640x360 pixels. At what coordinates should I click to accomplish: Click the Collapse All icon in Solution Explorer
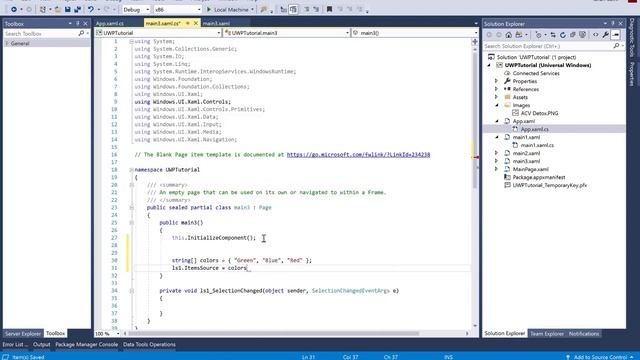[x=573, y=35]
